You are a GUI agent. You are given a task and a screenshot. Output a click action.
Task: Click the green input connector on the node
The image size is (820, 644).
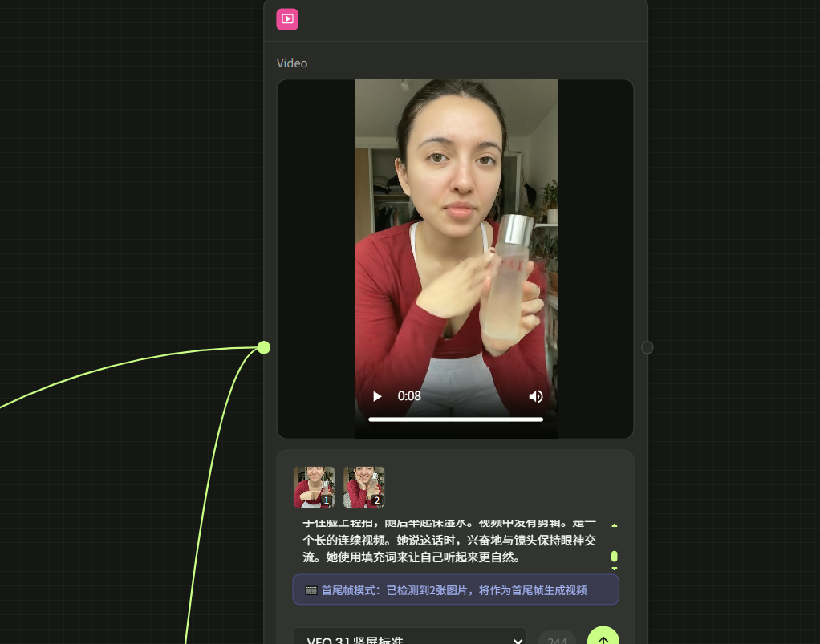(x=264, y=347)
